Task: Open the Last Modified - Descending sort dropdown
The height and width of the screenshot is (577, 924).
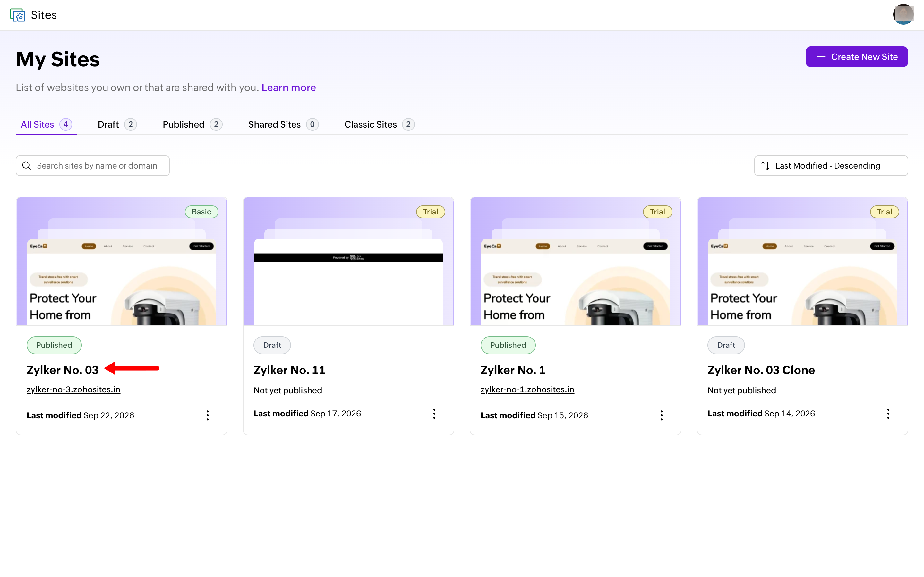Action: pos(831,166)
